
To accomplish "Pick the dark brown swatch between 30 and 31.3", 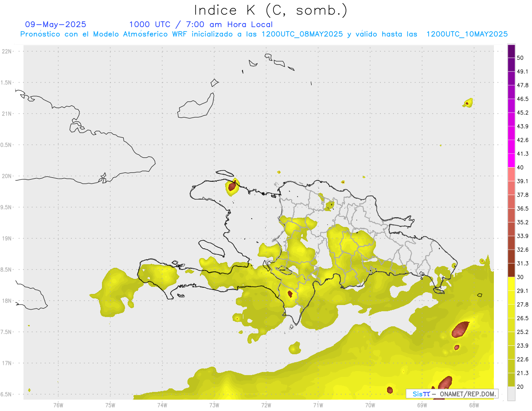I will (x=511, y=270).
